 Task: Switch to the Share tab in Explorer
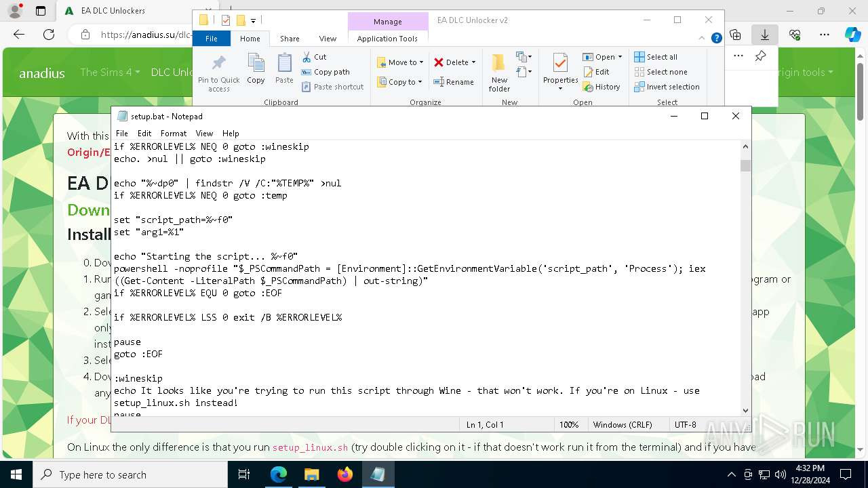pyautogui.click(x=290, y=39)
